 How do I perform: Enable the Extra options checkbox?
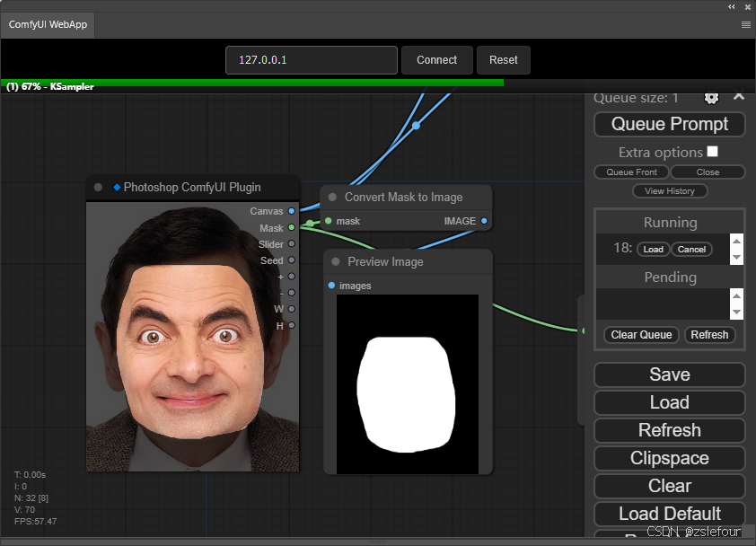(x=713, y=152)
